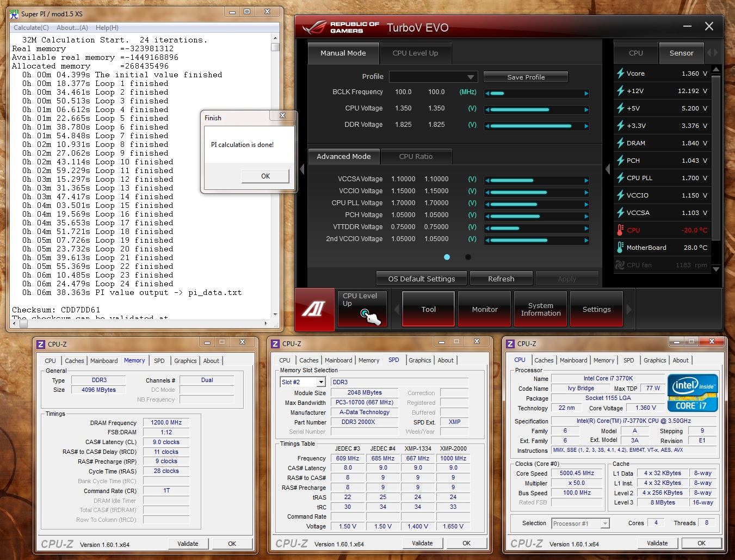
Task: Open the Processor #1 selection dropdown
Action: pyautogui.click(x=604, y=524)
